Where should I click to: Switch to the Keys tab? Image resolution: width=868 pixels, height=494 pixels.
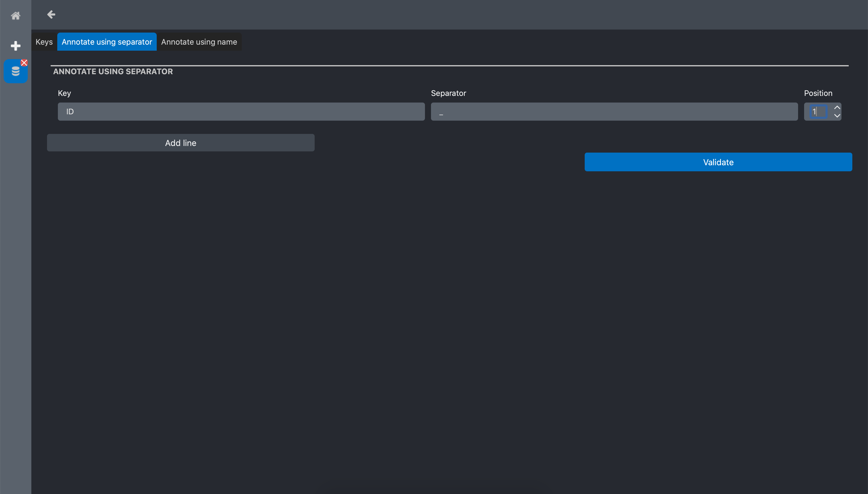(44, 42)
